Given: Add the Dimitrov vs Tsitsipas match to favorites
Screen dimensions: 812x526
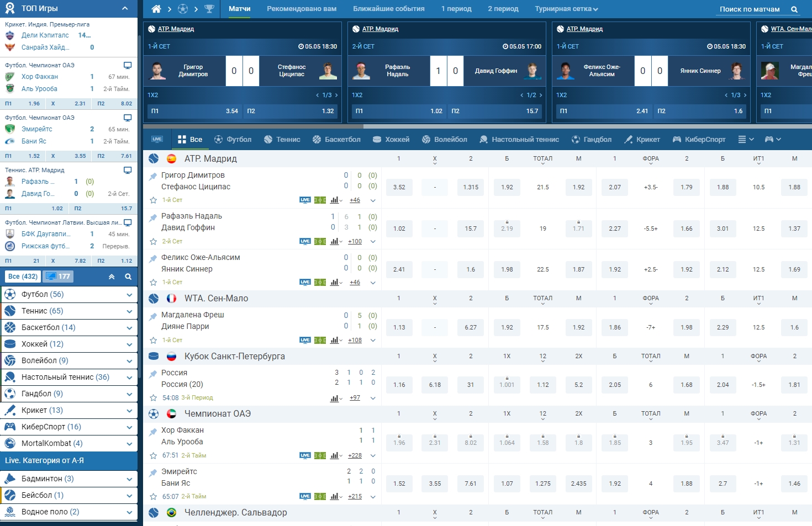Looking at the screenshot, I should (x=154, y=200).
